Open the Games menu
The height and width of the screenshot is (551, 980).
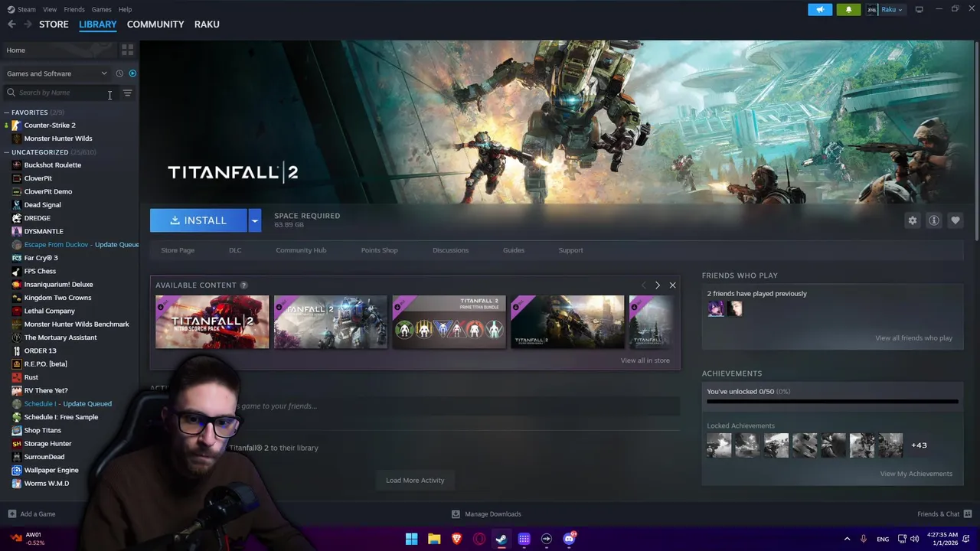[101, 9]
